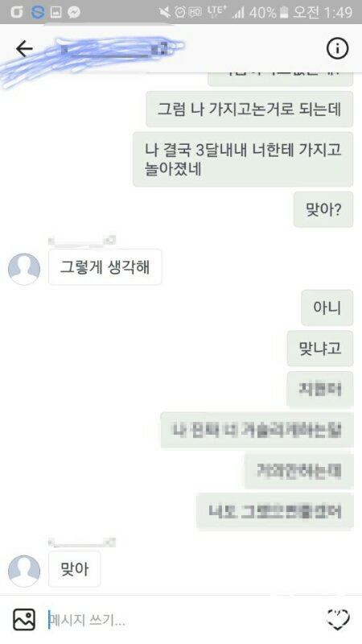The height and width of the screenshot is (644, 362).
Task: Tap the blue S notification icon
Action: (x=38, y=12)
